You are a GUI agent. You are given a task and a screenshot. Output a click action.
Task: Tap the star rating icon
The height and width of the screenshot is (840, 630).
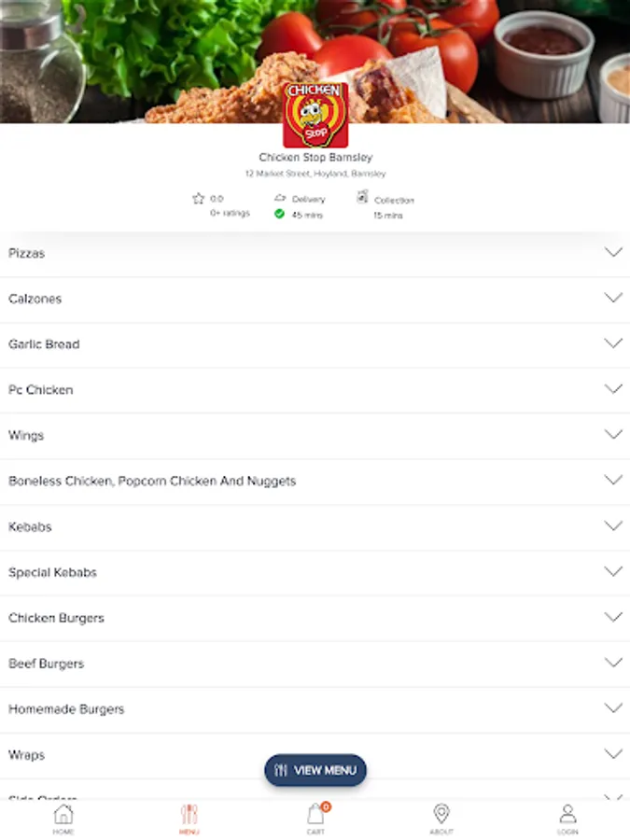198,199
